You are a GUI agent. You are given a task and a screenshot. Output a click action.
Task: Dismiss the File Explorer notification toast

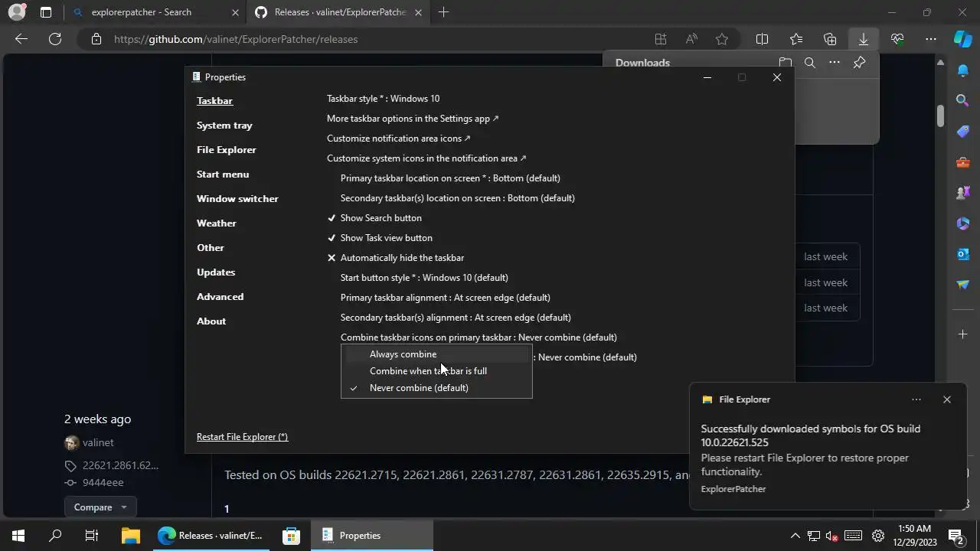pos(947,399)
